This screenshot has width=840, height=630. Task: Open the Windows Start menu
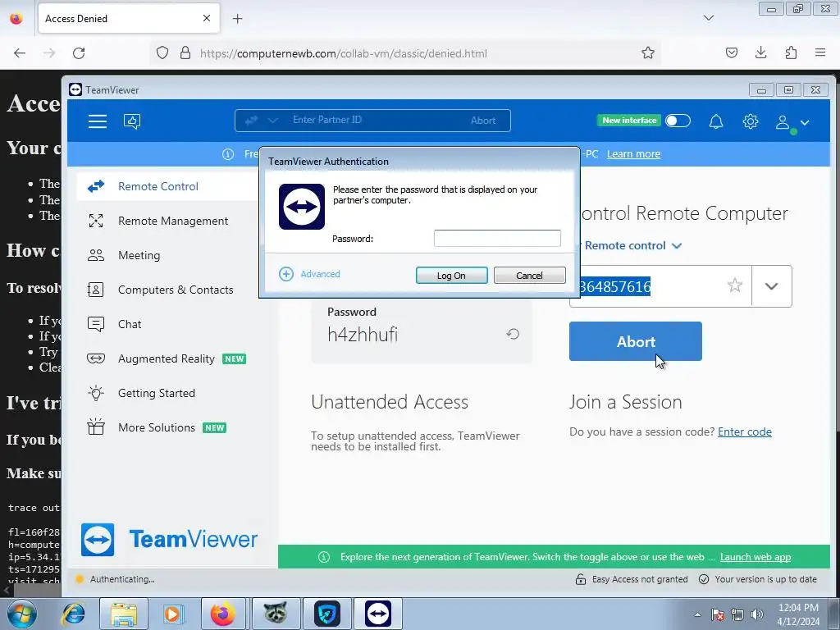coord(21,614)
